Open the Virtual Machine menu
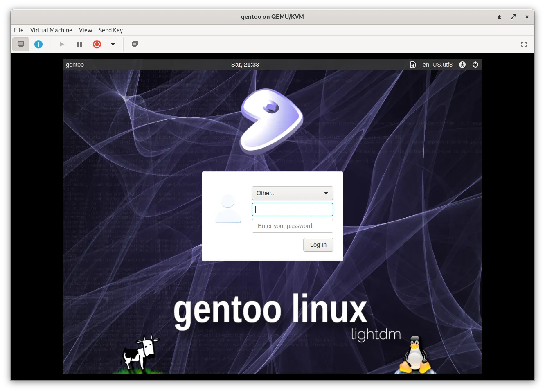Screen dimensions: 545x392 (51, 30)
